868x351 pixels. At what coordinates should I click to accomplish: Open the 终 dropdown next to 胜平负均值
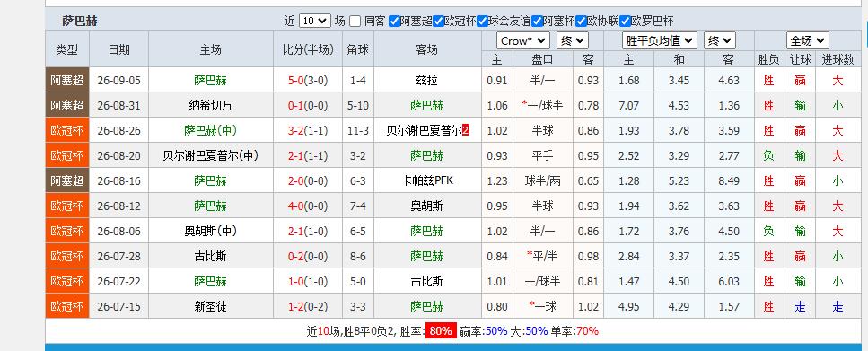click(x=720, y=40)
